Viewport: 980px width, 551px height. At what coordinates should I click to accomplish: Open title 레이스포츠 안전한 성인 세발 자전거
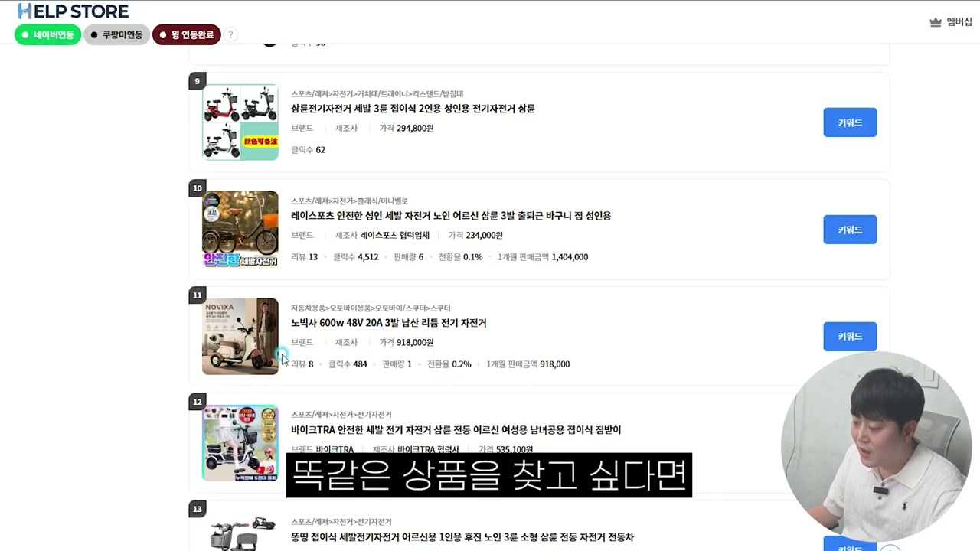click(451, 216)
